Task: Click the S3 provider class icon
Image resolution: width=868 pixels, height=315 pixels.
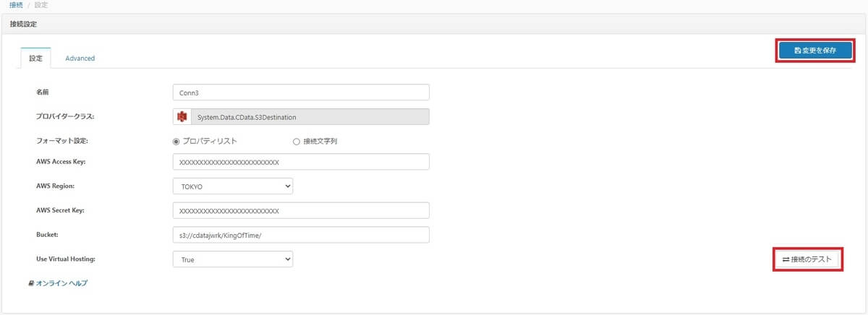Action: (182, 116)
